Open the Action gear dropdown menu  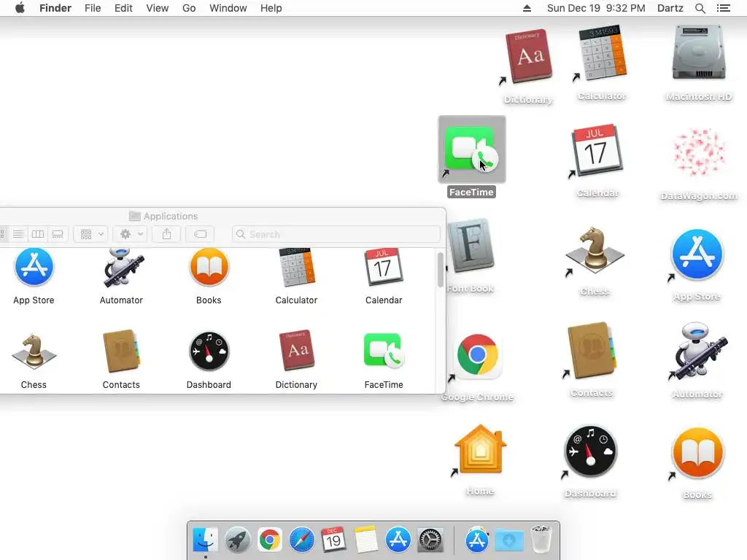tap(131, 234)
